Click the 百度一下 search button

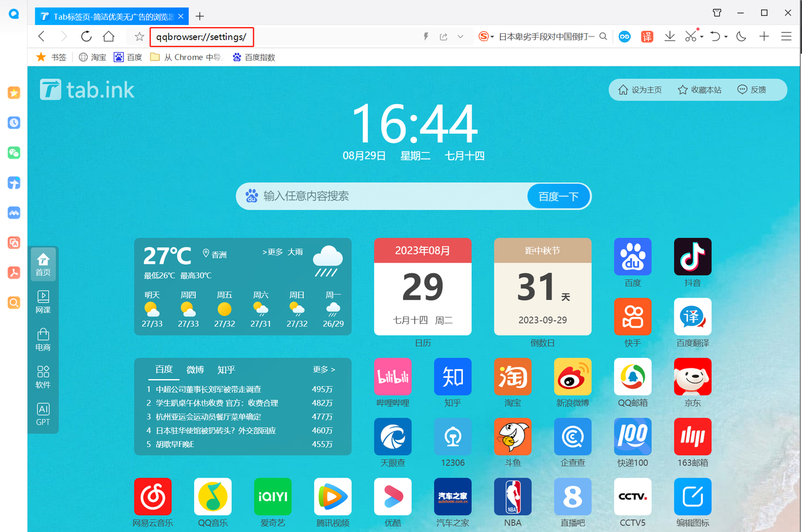tap(559, 196)
